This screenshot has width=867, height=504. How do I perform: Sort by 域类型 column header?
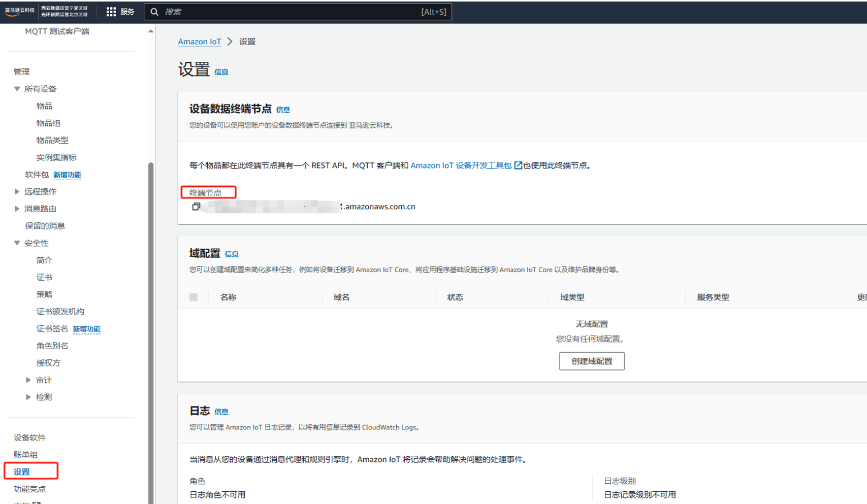572,297
